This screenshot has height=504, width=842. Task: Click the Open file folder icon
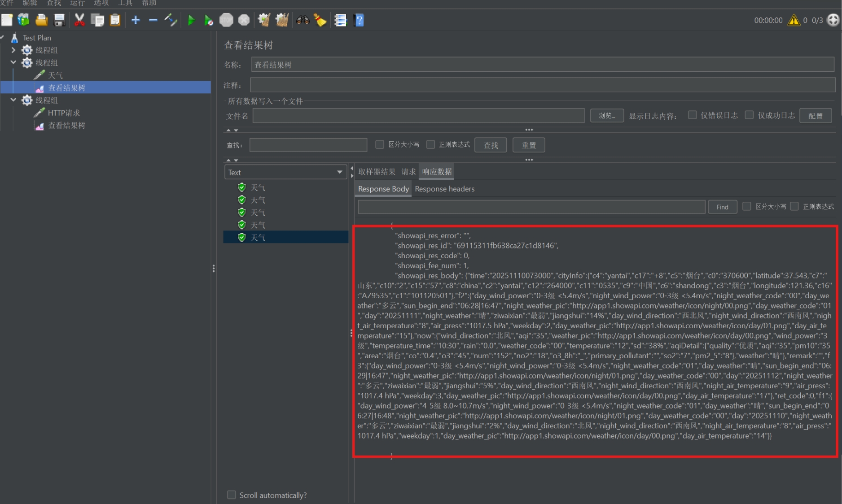(41, 20)
